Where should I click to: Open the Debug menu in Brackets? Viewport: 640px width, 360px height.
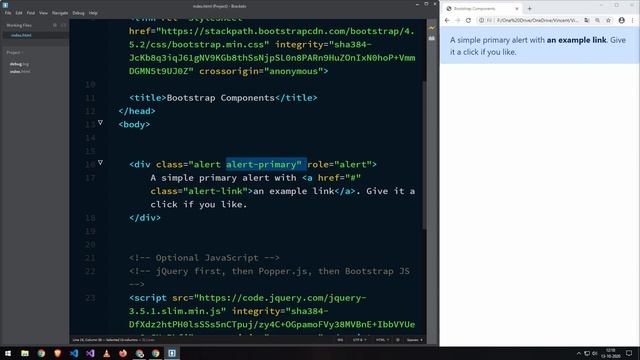78,13
